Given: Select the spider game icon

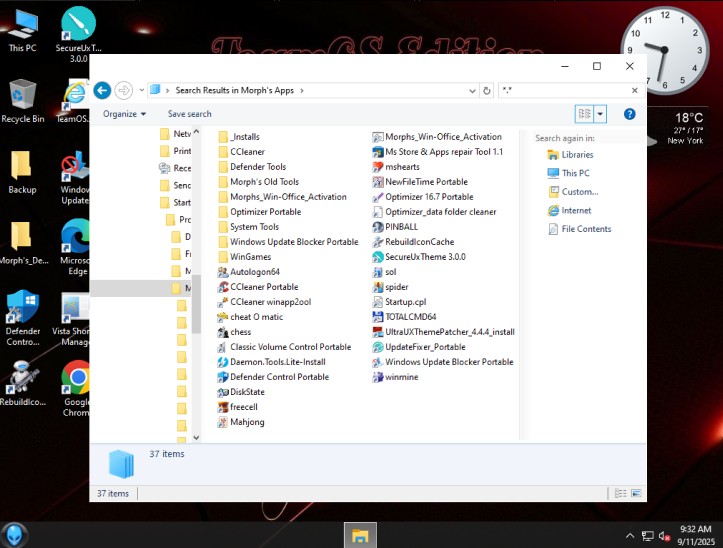Looking at the screenshot, I should click(x=378, y=287).
